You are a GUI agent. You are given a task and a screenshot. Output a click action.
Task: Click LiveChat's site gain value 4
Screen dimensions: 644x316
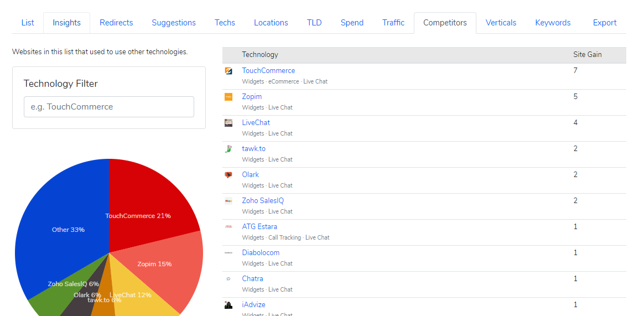point(575,122)
